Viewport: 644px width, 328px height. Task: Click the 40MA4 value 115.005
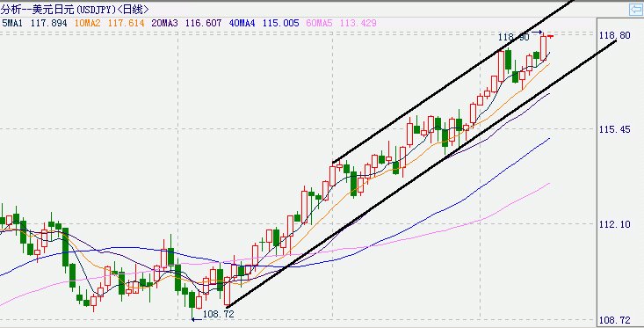pos(281,23)
